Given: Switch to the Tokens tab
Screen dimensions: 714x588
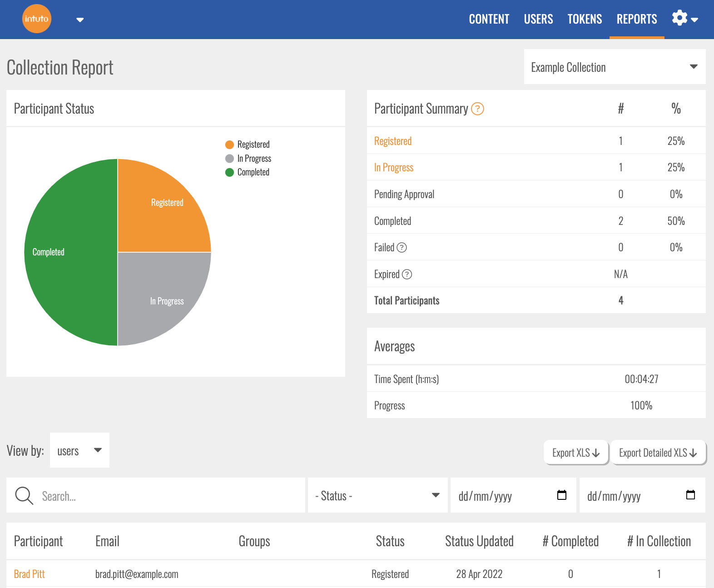Looking at the screenshot, I should click(584, 19).
